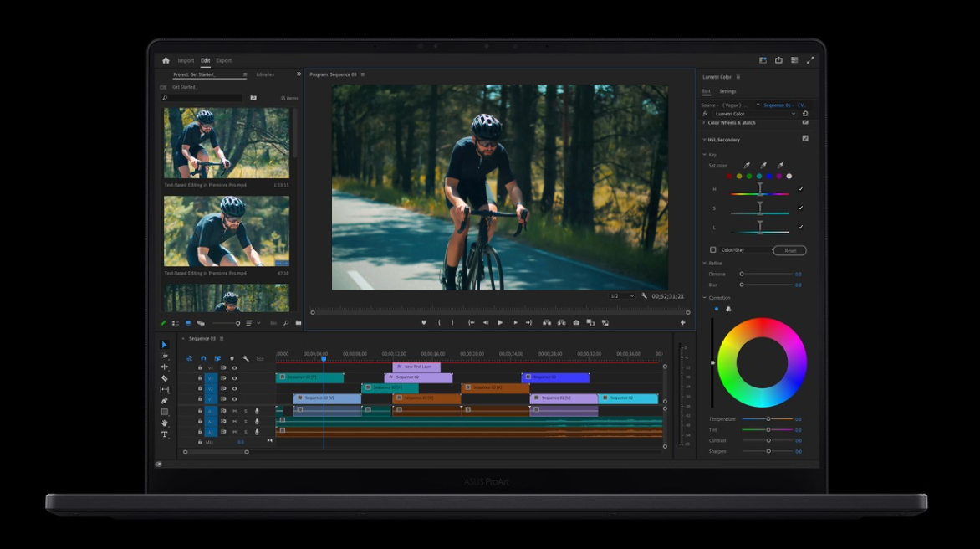Open the 1/2 playback resolution dropdown
This screenshot has width=980, height=549.
(x=623, y=296)
